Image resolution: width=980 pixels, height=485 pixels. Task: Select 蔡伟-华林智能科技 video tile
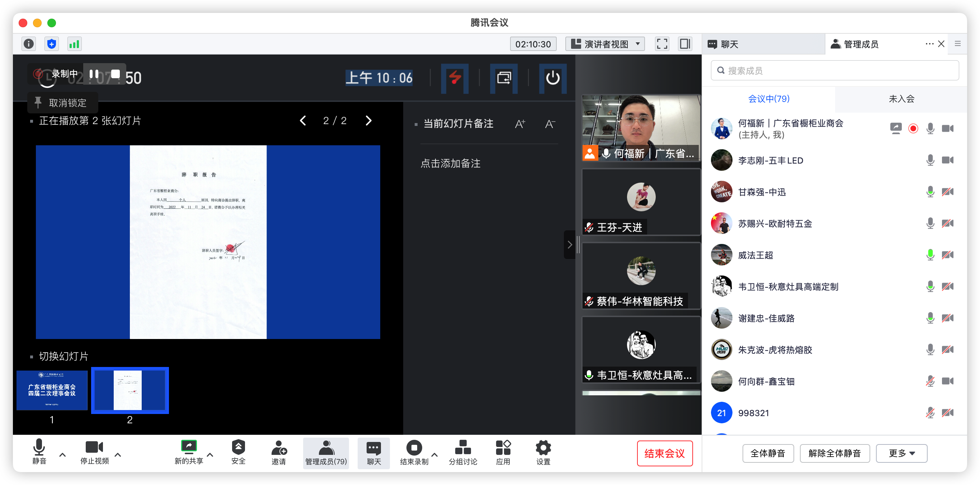(x=641, y=276)
